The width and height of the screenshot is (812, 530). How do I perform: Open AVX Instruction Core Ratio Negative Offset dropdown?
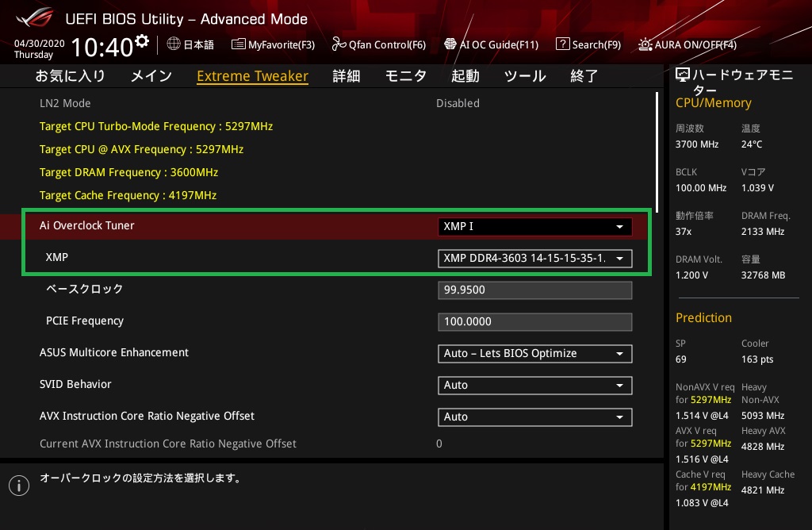534,417
